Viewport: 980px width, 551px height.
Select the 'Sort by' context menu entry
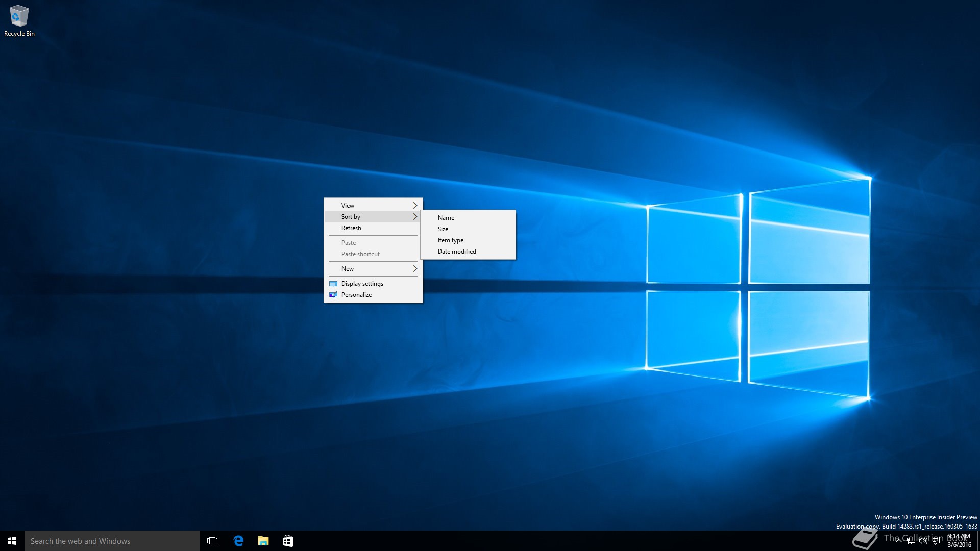373,217
